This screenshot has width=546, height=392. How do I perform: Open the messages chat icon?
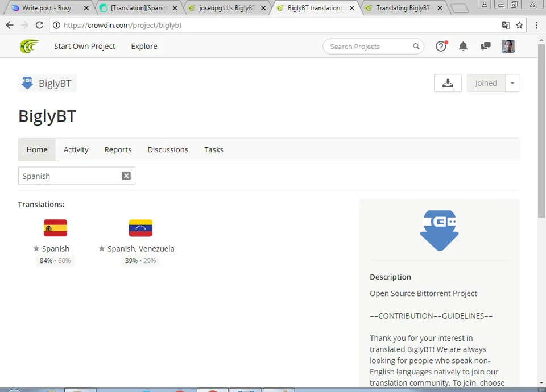(x=485, y=46)
